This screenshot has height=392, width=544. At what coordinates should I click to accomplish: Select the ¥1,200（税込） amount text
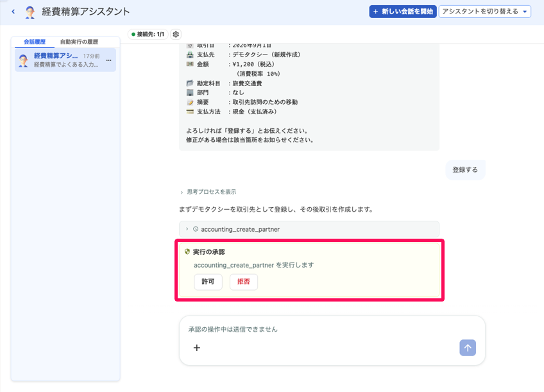(253, 64)
